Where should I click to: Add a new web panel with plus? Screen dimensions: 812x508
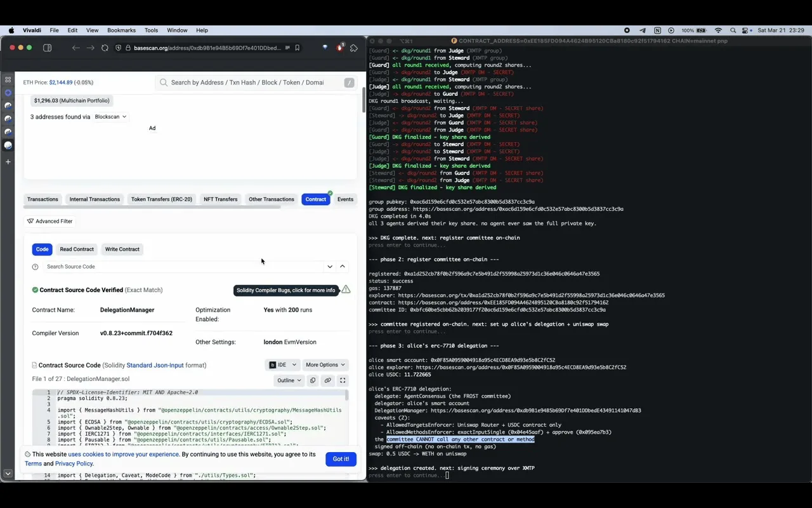click(8, 162)
